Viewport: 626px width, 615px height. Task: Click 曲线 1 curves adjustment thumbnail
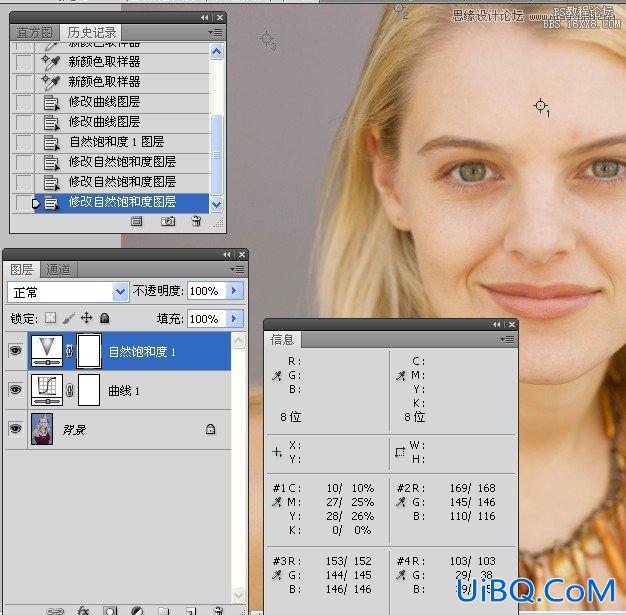[47, 390]
